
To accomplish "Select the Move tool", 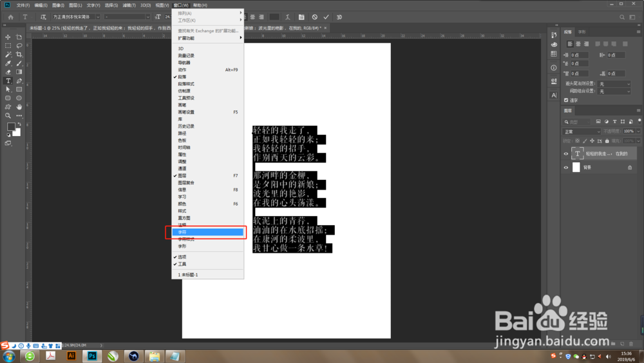I will [8, 37].
